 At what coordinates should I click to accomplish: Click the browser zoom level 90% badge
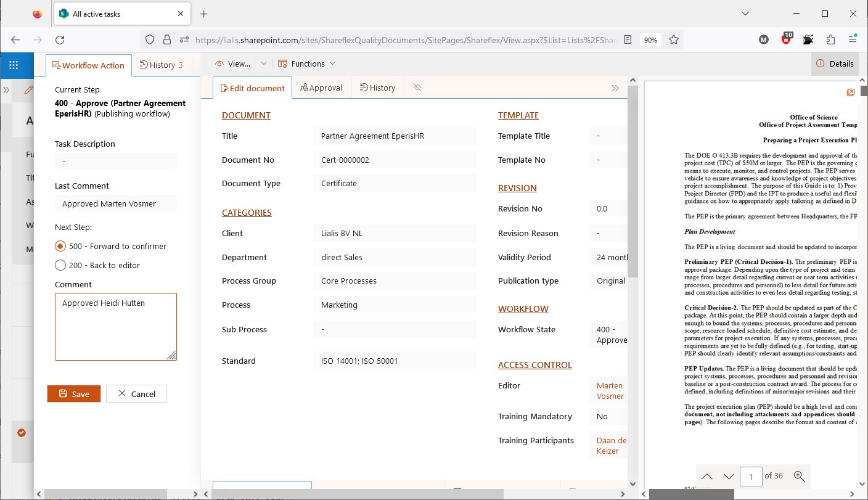click(650, 39)
